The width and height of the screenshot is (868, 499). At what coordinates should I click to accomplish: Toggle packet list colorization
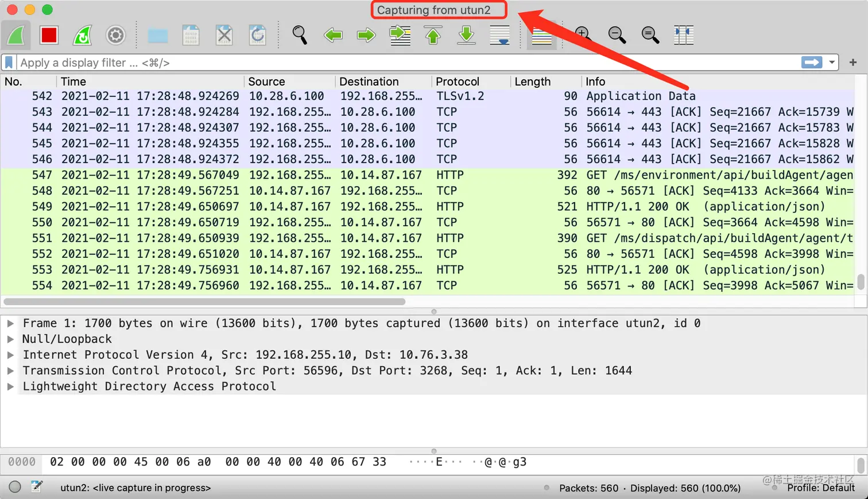tap(541, 36)
